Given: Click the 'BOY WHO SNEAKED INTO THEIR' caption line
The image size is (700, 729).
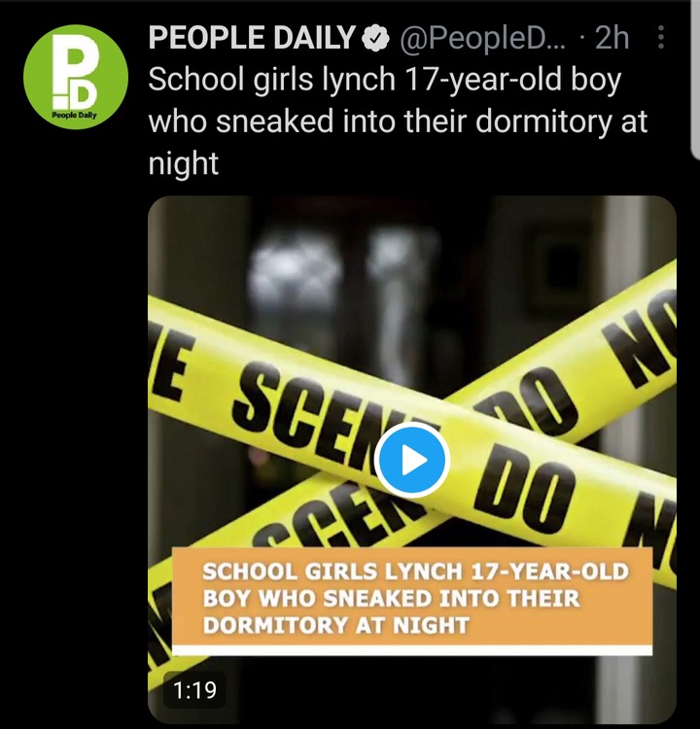Looking at the screenshot, I should [391, 599].
